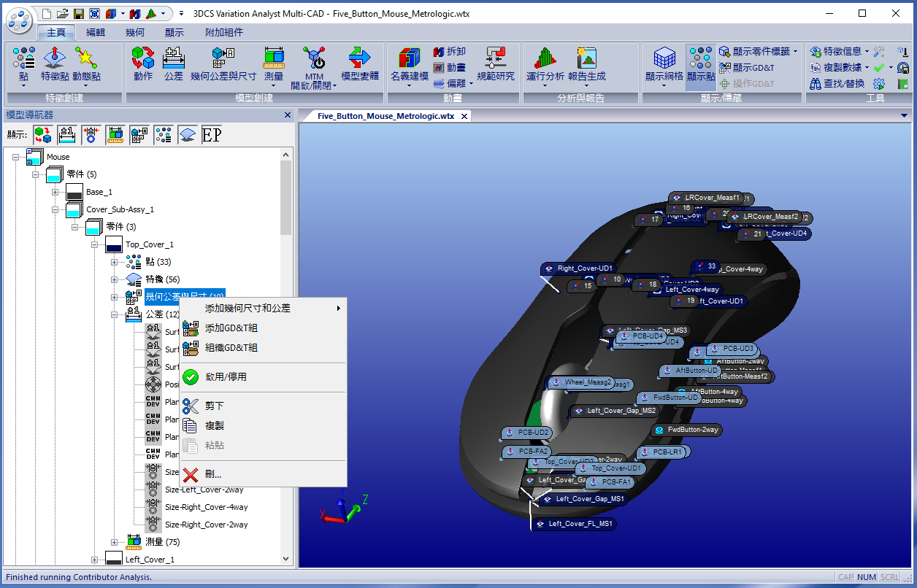
Task: Toggle the 顯示點 show points button
Action: point(701,66)
